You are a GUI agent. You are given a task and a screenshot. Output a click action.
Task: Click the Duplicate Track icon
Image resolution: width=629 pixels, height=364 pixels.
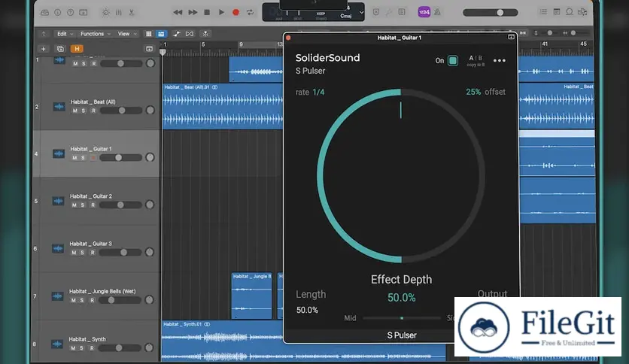tap(60, 49)
